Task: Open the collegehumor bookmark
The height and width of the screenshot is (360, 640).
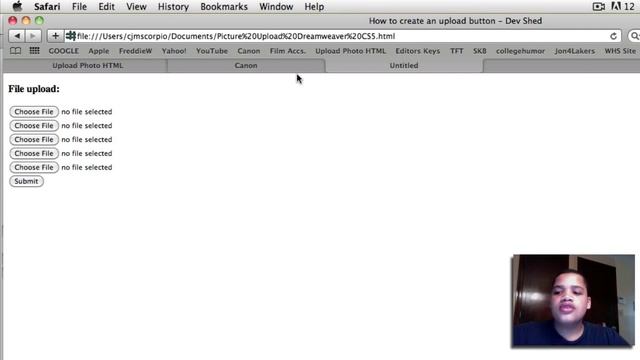Action: [x=520, y=51]
